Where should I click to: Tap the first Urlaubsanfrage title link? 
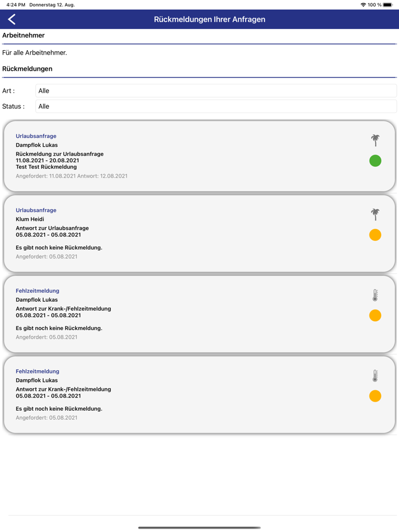click(x=36, y=136)
